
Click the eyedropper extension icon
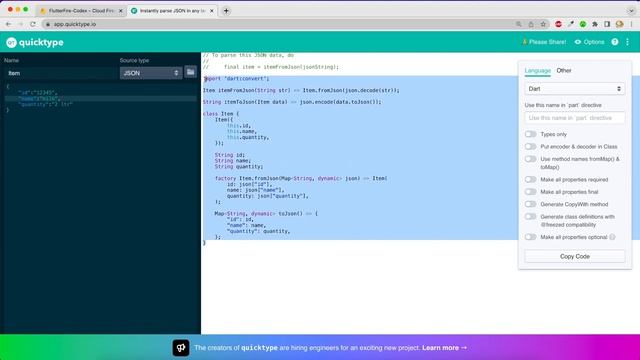coord(571,24)
